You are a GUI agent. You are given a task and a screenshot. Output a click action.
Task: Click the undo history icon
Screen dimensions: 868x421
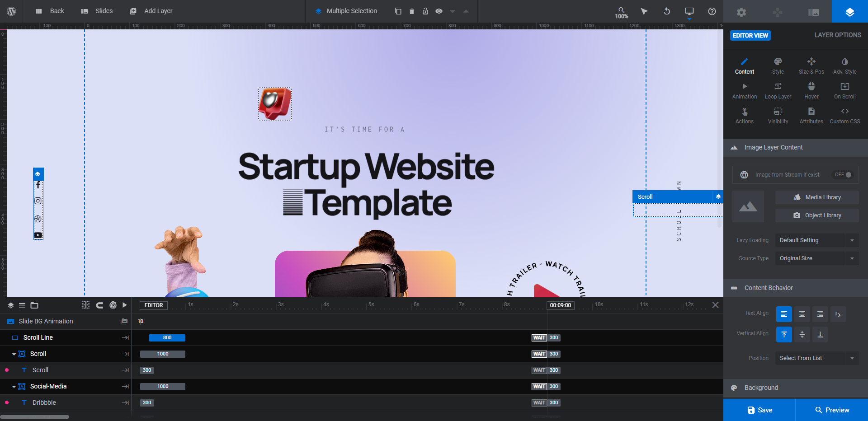coord(666,11)
